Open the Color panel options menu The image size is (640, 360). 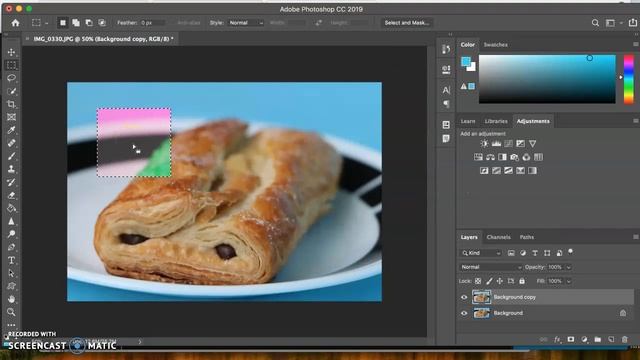[636, 44]
